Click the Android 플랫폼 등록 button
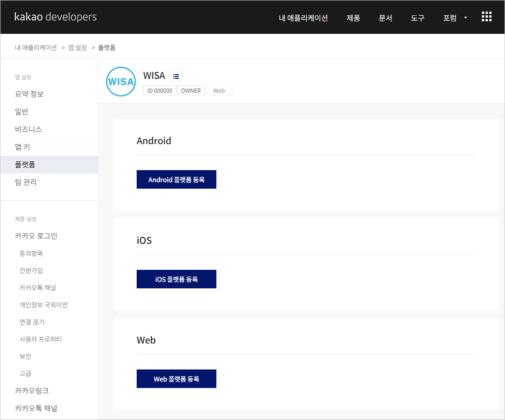505x420 pixels. pos(177,179)
